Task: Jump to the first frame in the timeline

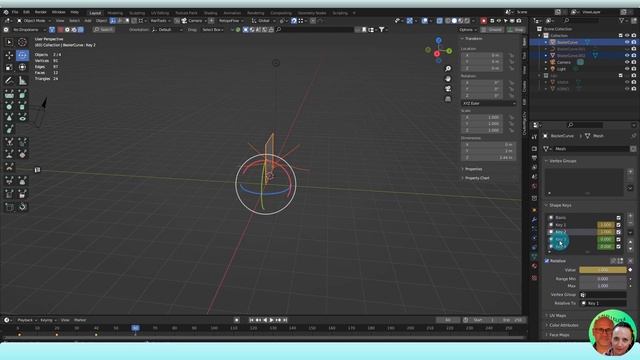Action: (x=251, y=320)
